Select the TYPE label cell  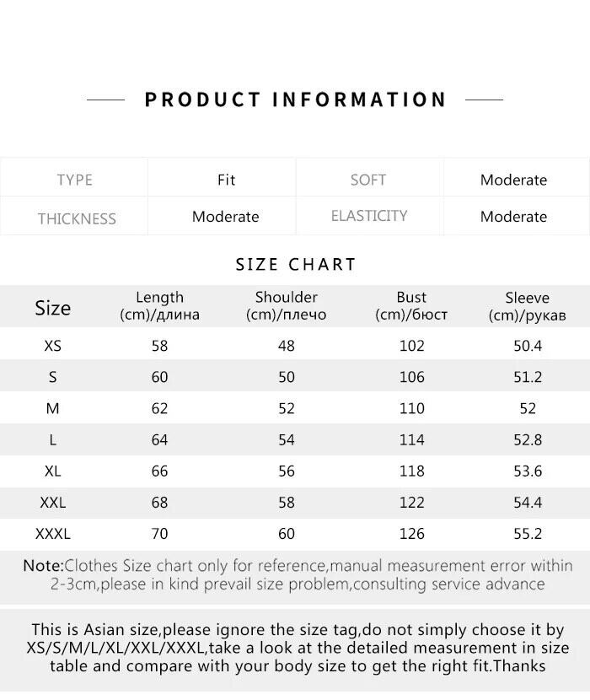click(x=74, y=180)
